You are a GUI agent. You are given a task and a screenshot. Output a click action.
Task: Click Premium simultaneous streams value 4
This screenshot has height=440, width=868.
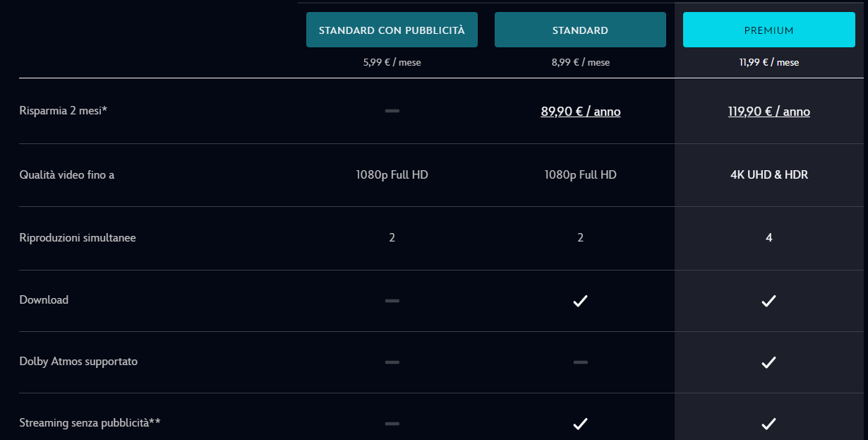[768, 238]
